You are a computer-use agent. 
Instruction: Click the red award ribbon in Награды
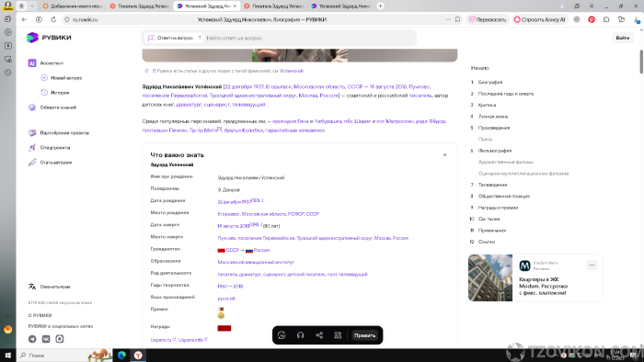(x=224, y=328)
